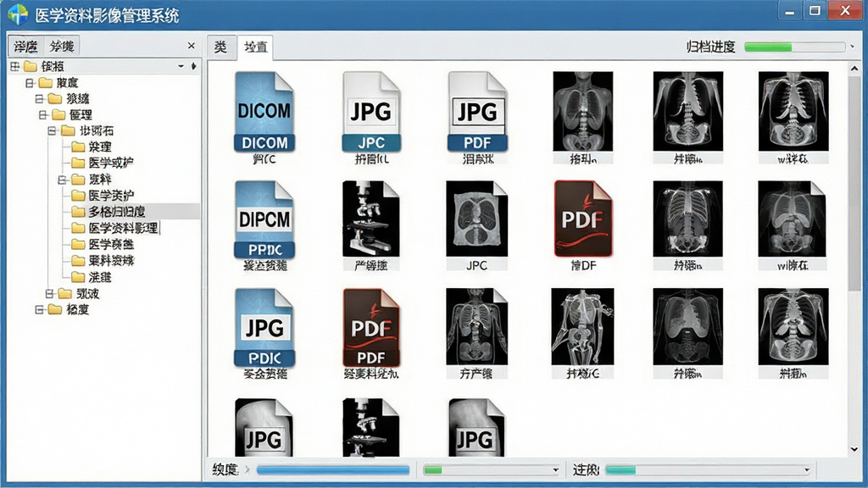Open the dropdown arrow in the tree header
This screenshot has height=488, width=868.
coord(181,66)
